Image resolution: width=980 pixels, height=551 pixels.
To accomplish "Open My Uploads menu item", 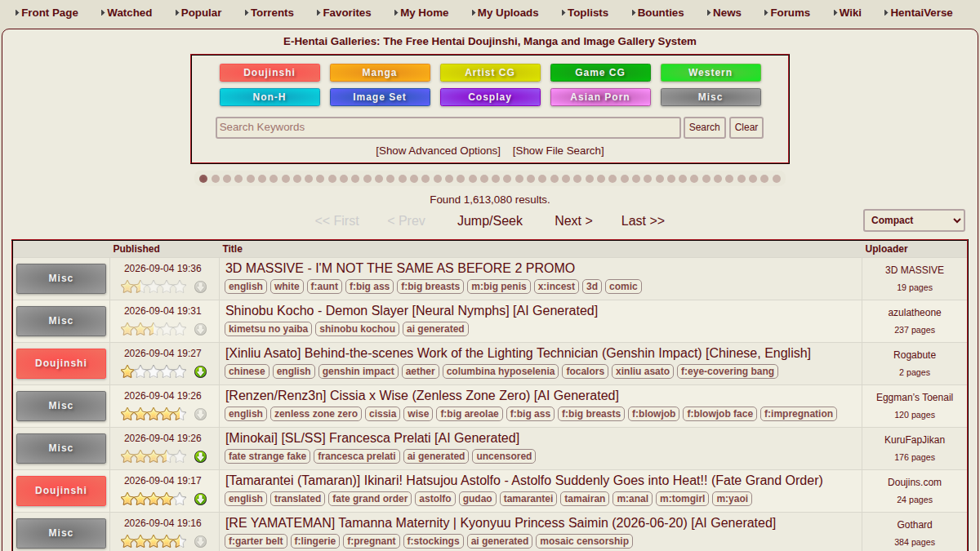I will tap(508, 13).
